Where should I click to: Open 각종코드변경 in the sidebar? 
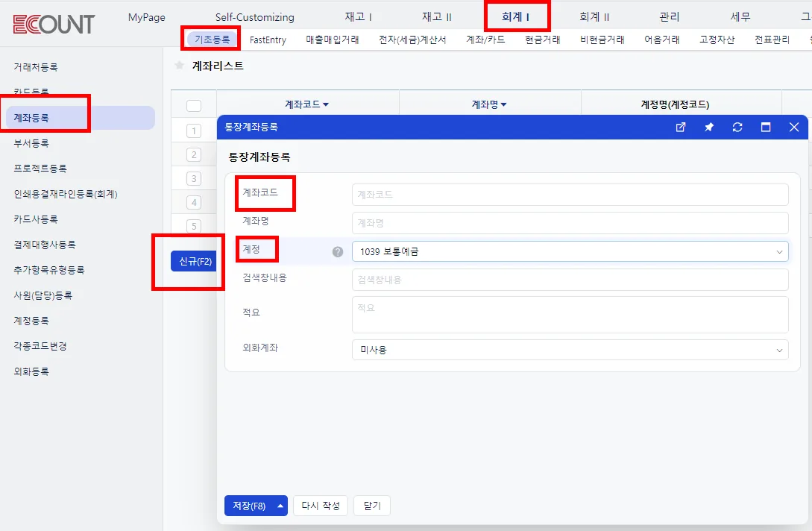click(40, 346)
